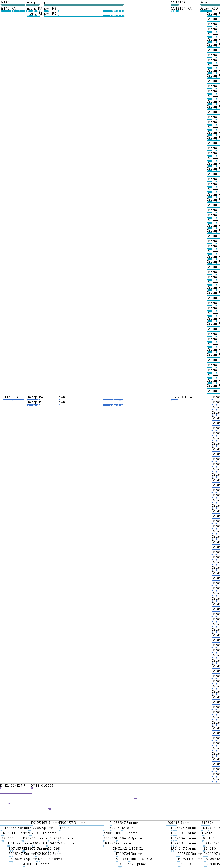Click the EK240059.5prime EST label
Viewport: 220px width, 868px height.
coord(49,854)
